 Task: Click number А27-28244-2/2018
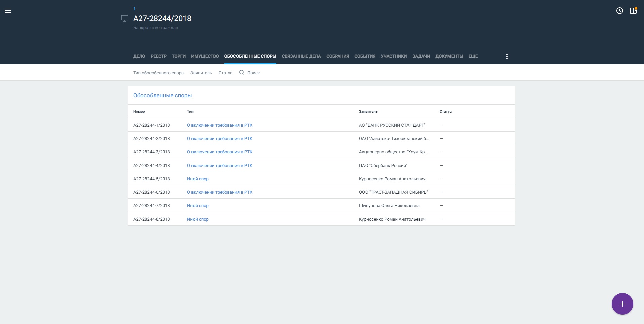coord(152,138)
